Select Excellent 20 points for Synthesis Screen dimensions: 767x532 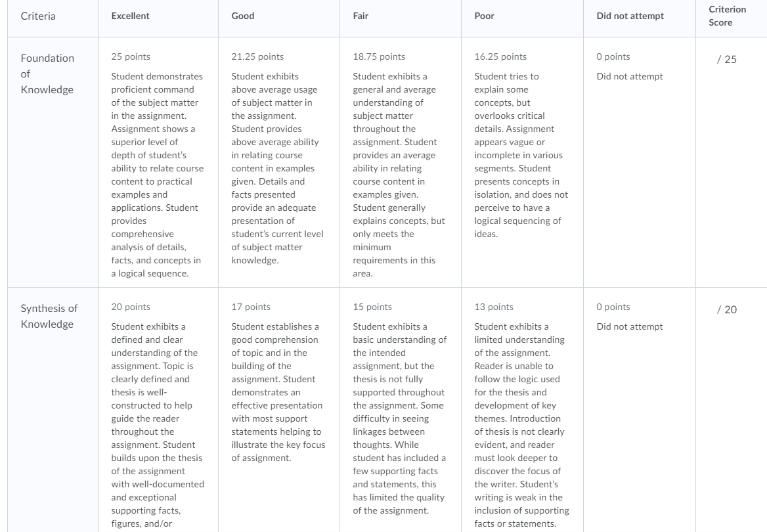[158, 410]
